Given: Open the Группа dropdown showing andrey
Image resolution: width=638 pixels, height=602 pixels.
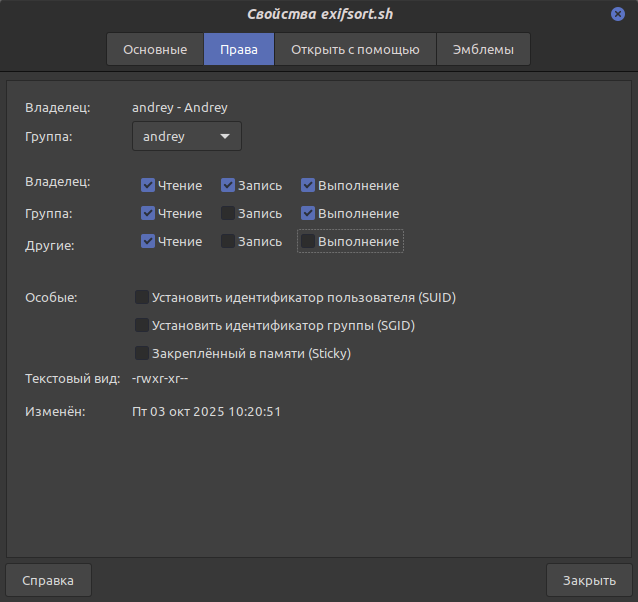Looking at the screenshot, I should tap(187, 136).
